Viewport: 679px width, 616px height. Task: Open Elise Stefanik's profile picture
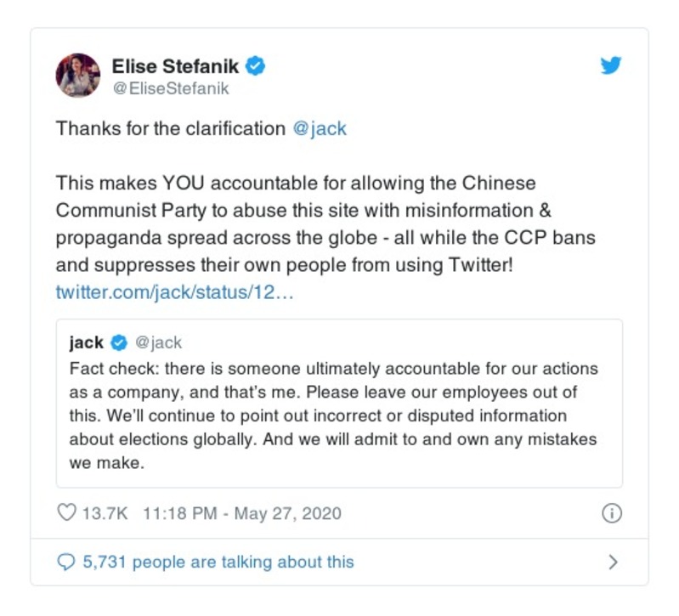[78, 76]
